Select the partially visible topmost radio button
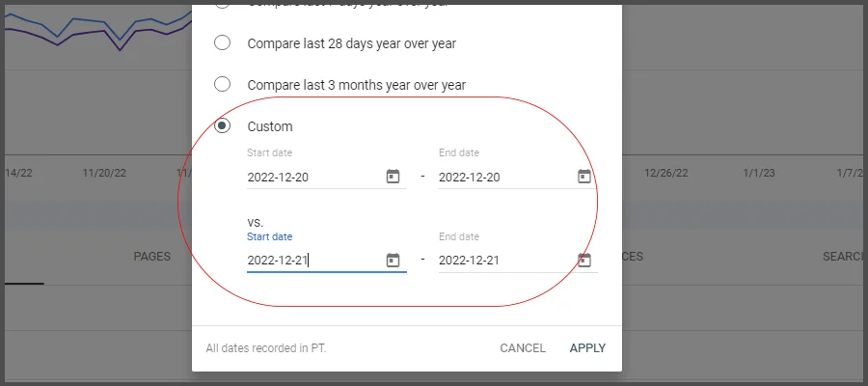This screenshot has width=868, height=386. click(223, 4)
